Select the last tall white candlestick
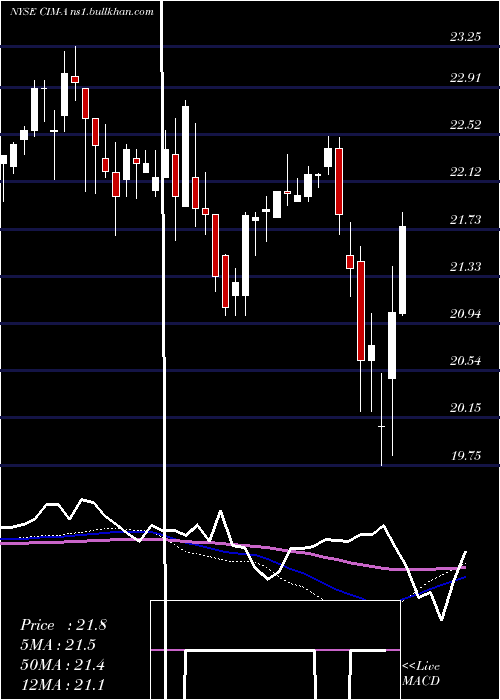 (x=403, y=270)
